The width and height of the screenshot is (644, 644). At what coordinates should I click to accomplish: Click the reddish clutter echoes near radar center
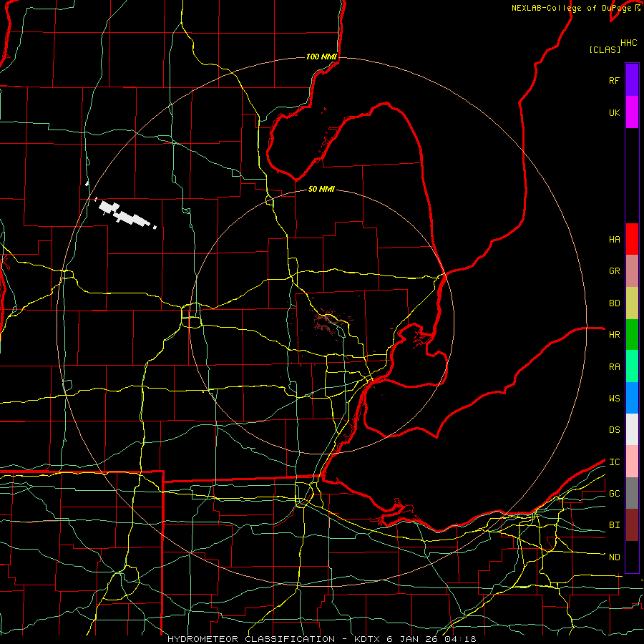(327, 321)
